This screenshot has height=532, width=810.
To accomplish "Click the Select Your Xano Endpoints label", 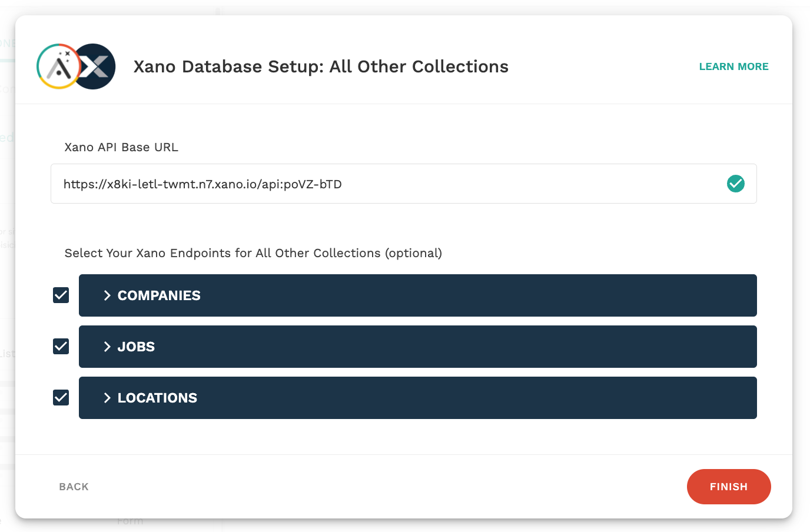I will pos(253,253).
